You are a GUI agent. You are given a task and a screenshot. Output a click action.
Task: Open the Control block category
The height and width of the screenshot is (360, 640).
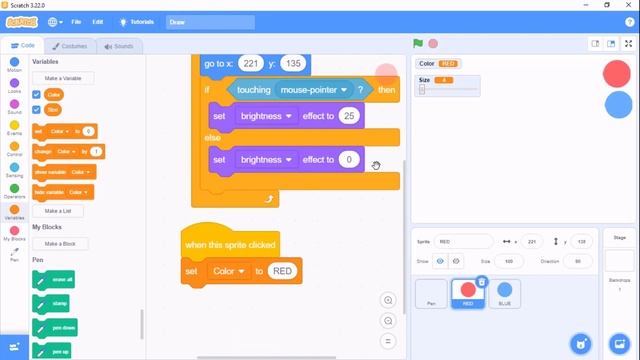click(14, 149)
